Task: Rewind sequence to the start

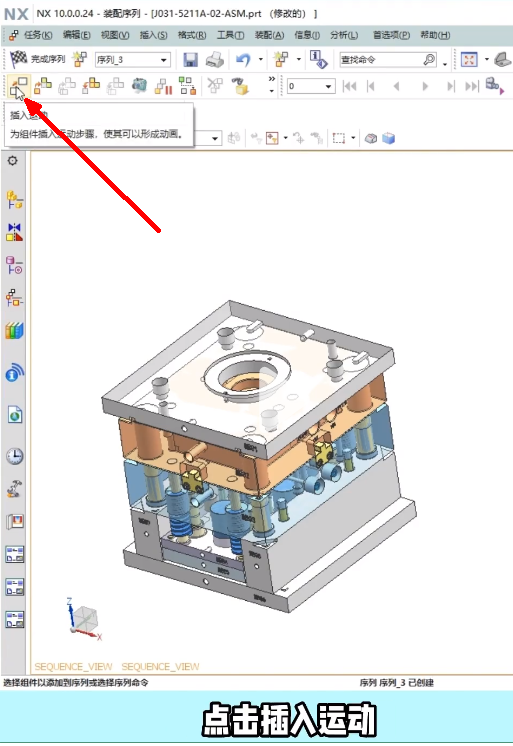Action: [x=349, y=86]
